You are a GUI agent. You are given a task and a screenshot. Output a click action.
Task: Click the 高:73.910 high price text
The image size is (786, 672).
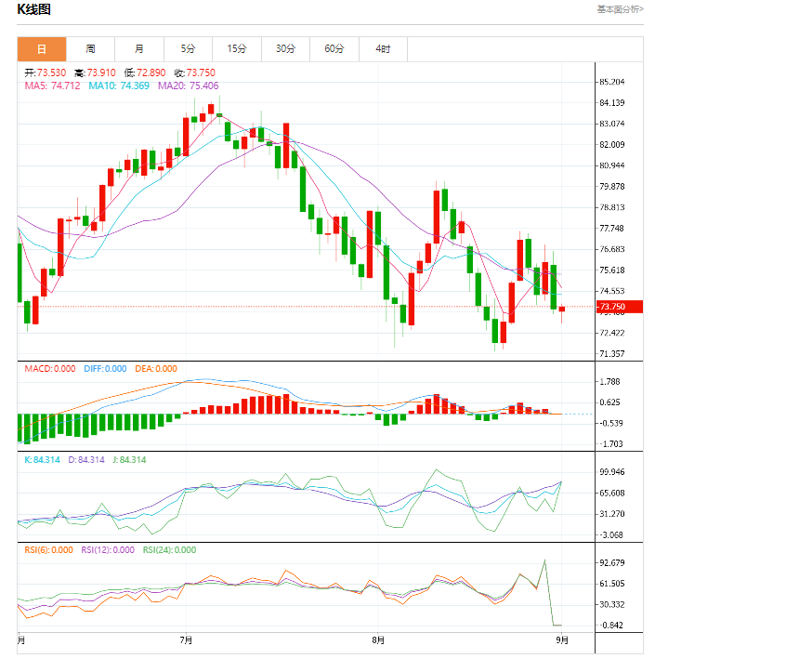[95, 72]
